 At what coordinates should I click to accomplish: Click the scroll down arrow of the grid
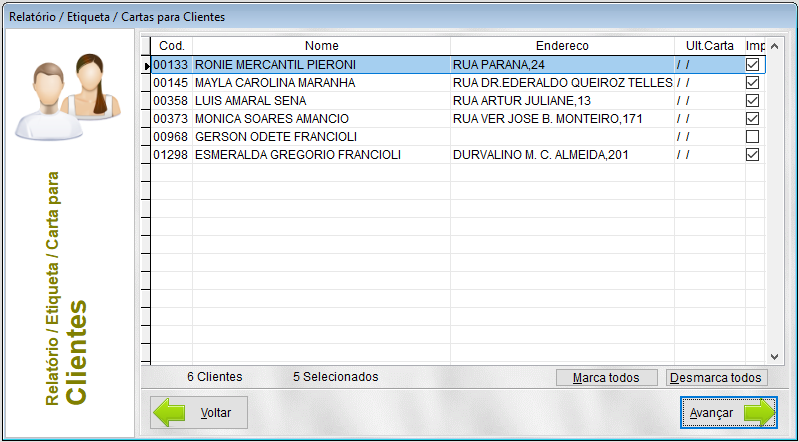coord(775,357)
